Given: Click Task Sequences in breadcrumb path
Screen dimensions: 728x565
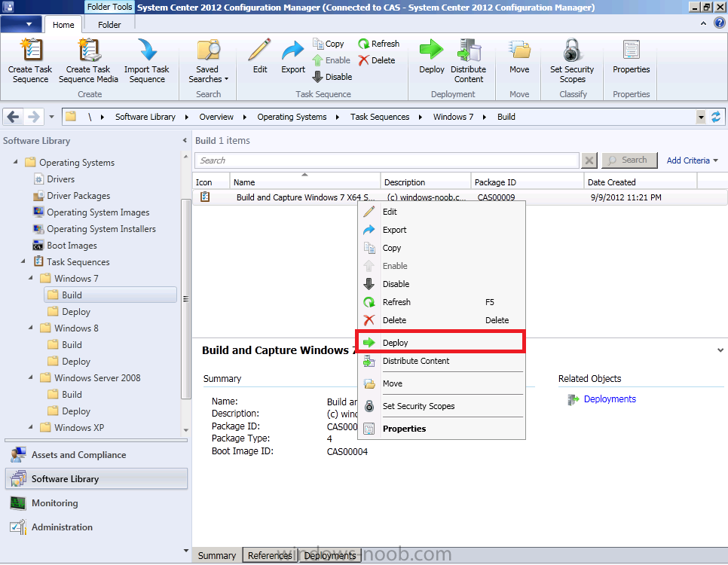Looking at the screenshot, I should click(380, 117).
